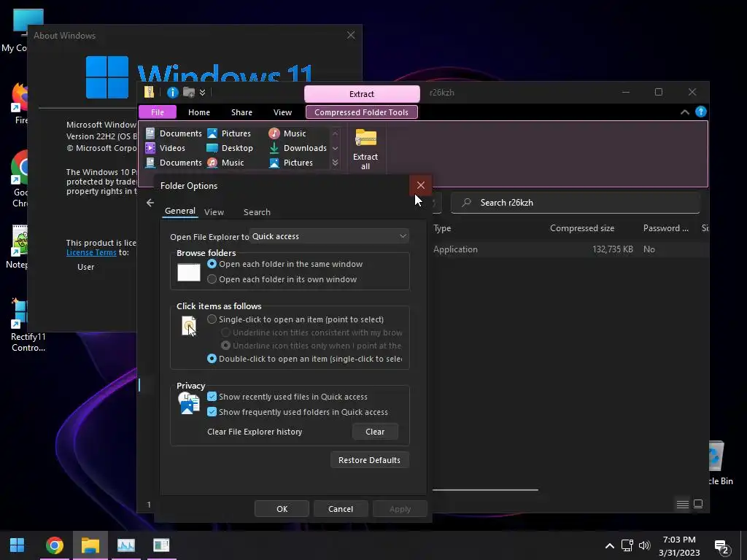This screenshot has width=747, height=560.
Task: Click the back arrow beside Folder Options
Action: coord(150,203)
